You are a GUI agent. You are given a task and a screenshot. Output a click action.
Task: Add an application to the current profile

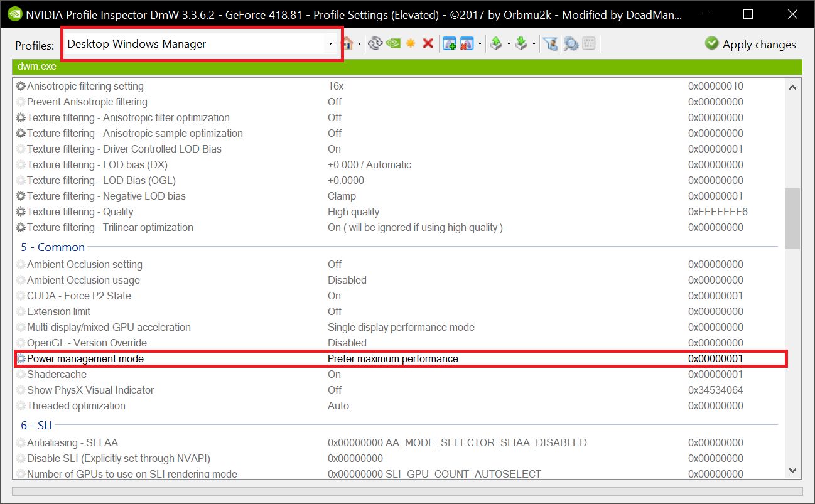[x=450, y=43]
